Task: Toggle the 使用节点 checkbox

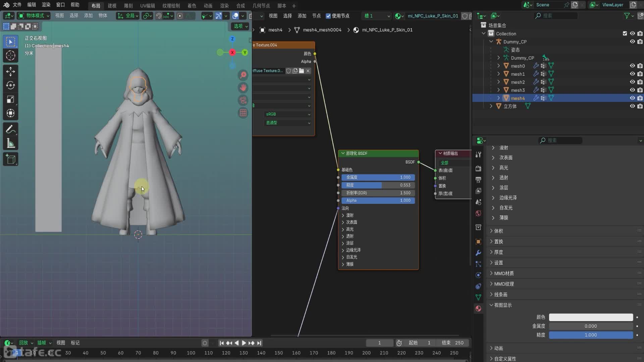Action: [329, 16]
